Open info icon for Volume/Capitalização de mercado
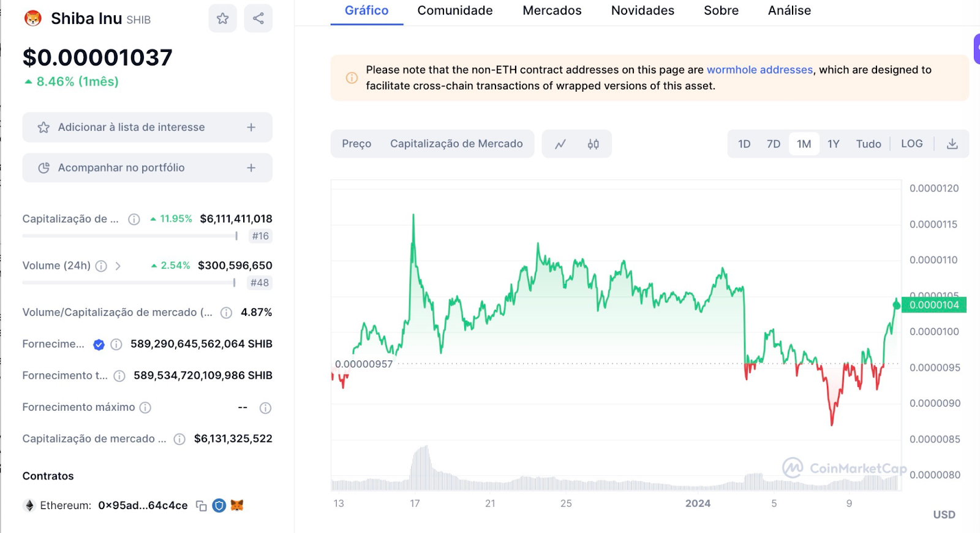Image resolution: width=980 pixels, height=533 pixels. pos(226,313)
